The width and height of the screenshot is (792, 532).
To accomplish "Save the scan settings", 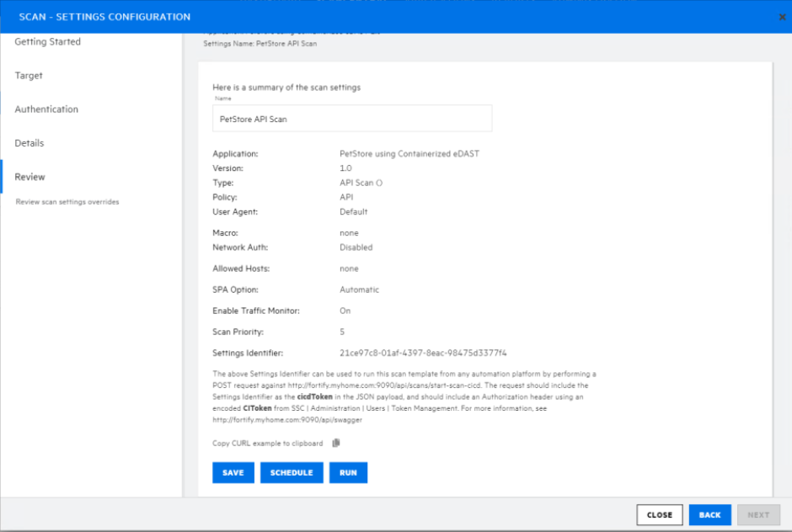I will tap(233, 473).
